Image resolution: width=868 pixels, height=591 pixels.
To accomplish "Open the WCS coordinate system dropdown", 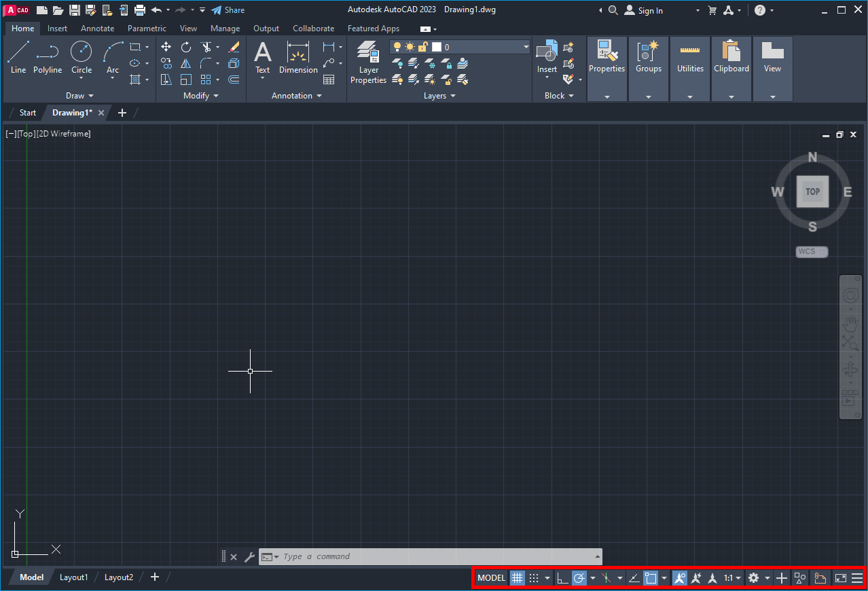I will click(x=812, y=251).
